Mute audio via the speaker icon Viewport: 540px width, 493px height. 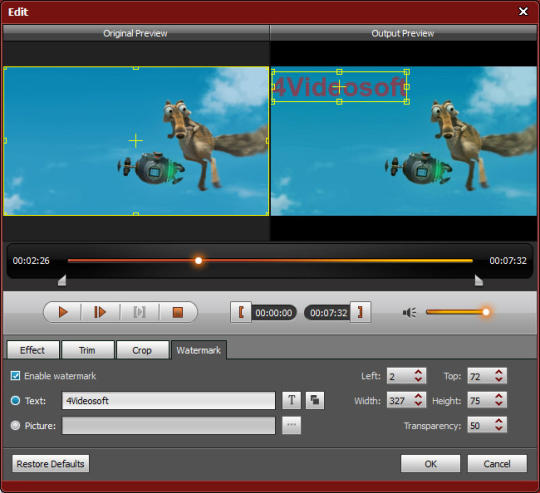pos(409,313)
